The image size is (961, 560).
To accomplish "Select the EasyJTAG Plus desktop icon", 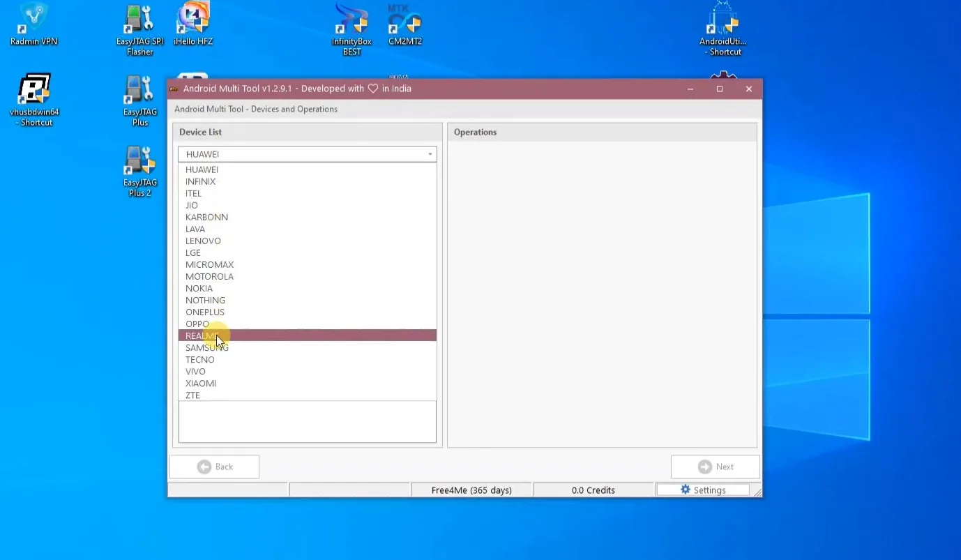I will [x=140, y=100].
